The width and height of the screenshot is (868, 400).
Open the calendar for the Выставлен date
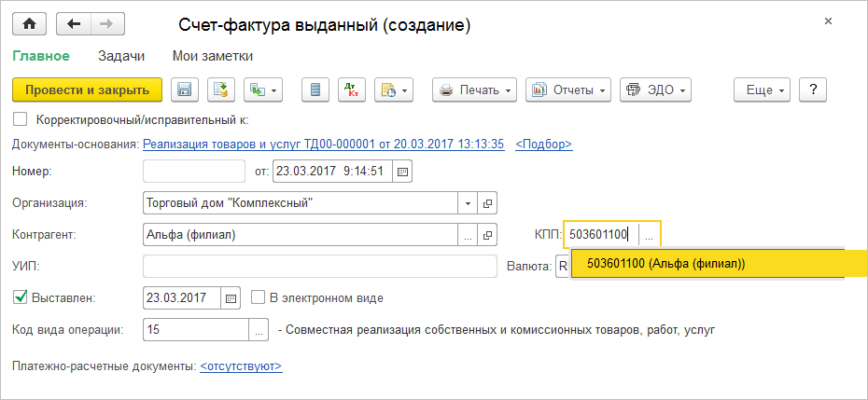[x=231, y=298]
